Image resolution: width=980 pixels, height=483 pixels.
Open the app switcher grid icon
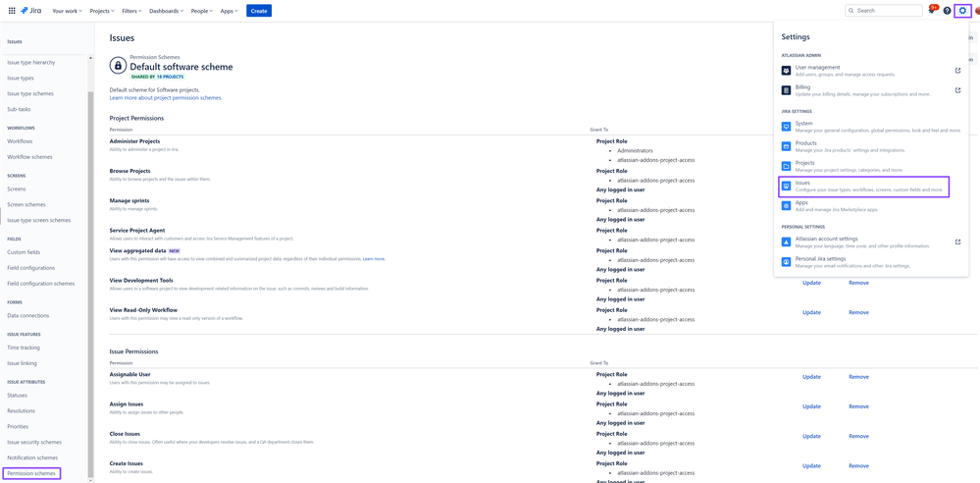click(12, 11)
